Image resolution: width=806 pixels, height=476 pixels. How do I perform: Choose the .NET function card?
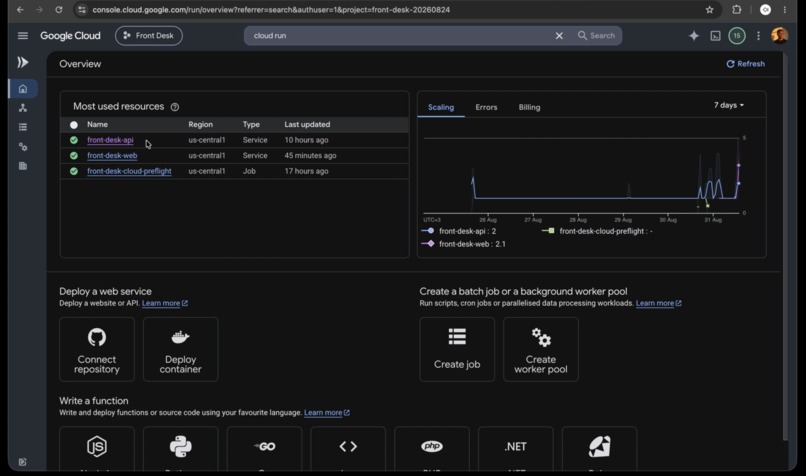[516, 449]
